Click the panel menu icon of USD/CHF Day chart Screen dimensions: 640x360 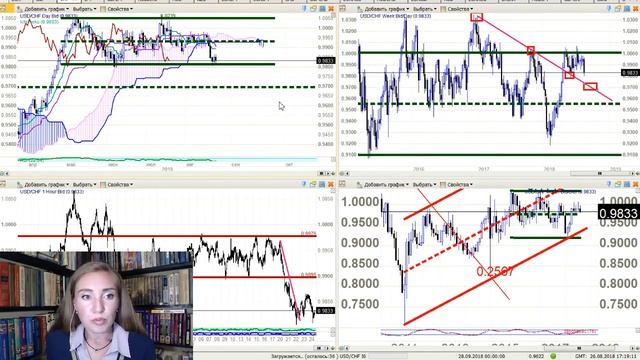[3, 9]
